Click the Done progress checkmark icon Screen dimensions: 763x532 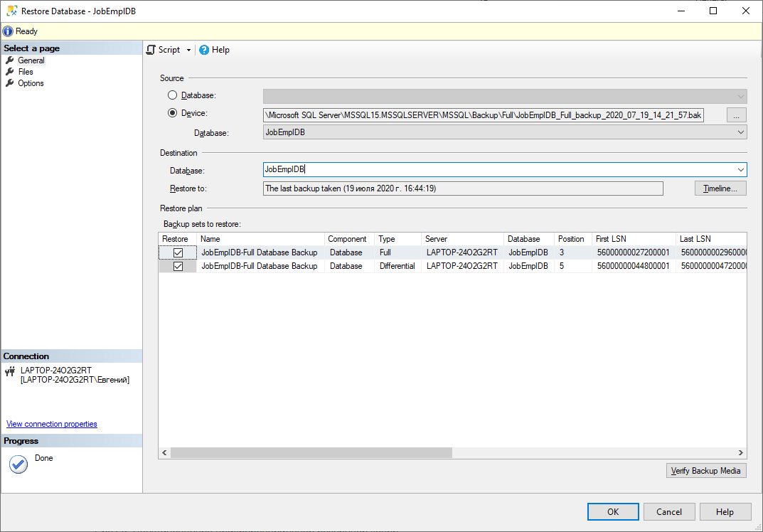pyautogui.click(x=18, y=462)
